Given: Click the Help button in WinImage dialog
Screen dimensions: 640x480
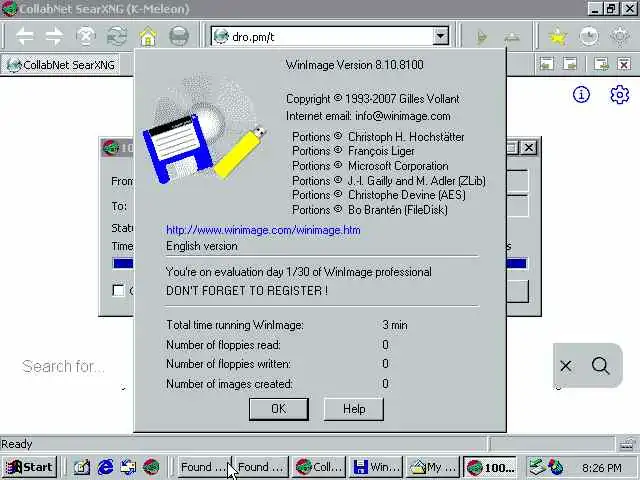Looking at the screenshot, I should (354, 409).
